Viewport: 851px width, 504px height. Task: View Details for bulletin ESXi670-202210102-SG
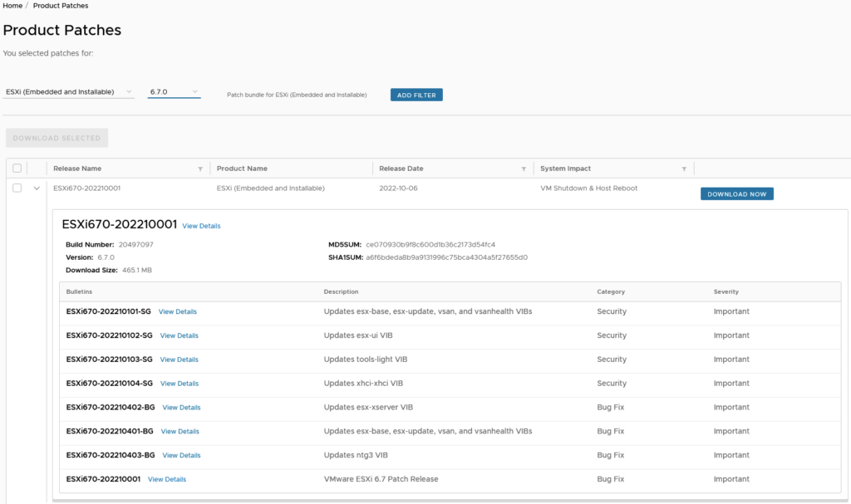(x=180, y=335)
